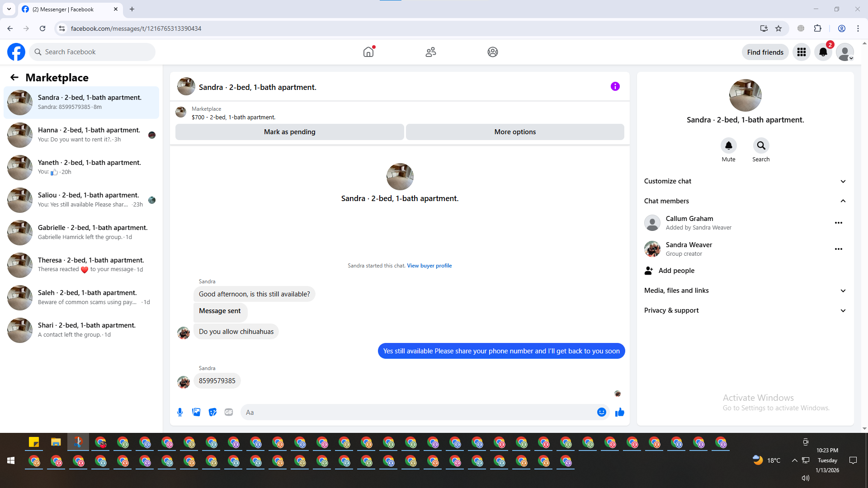Open the notifications bell

click(823, 52)
